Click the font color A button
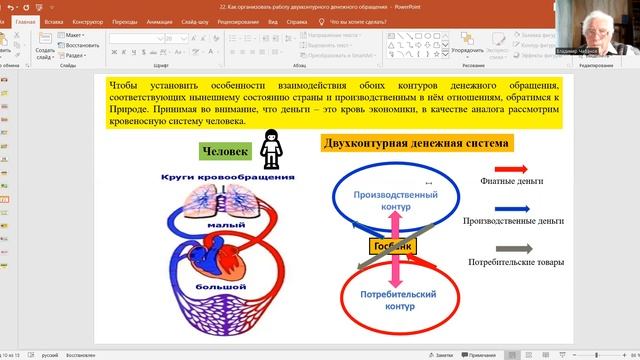The image size is (640, 360). point(211,52)
